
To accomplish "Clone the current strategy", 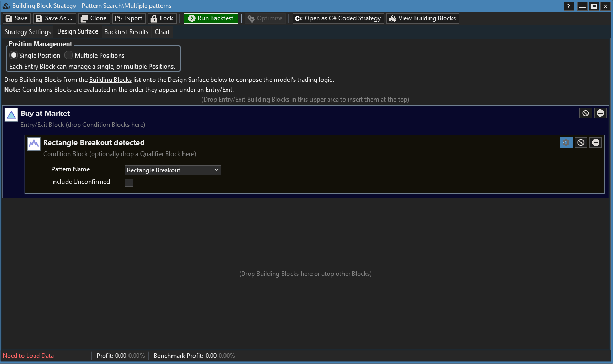I will click(x=93, y=18).
